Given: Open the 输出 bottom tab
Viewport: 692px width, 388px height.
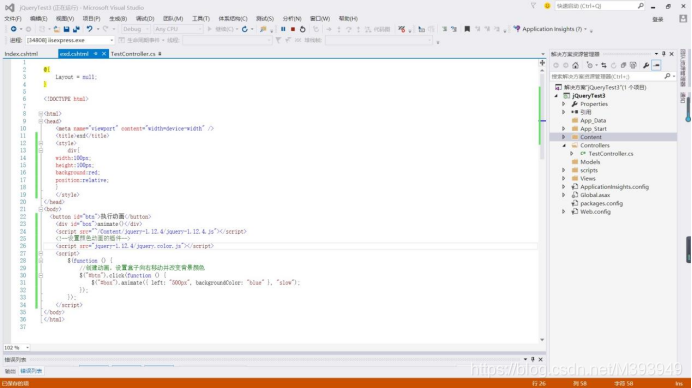Looking at the screenshot, I should [10, 371].
